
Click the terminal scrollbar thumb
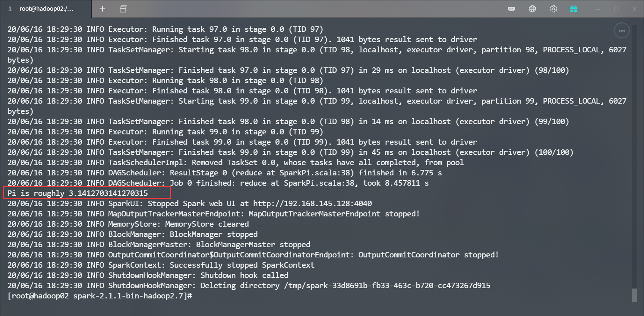coord(634,295)
